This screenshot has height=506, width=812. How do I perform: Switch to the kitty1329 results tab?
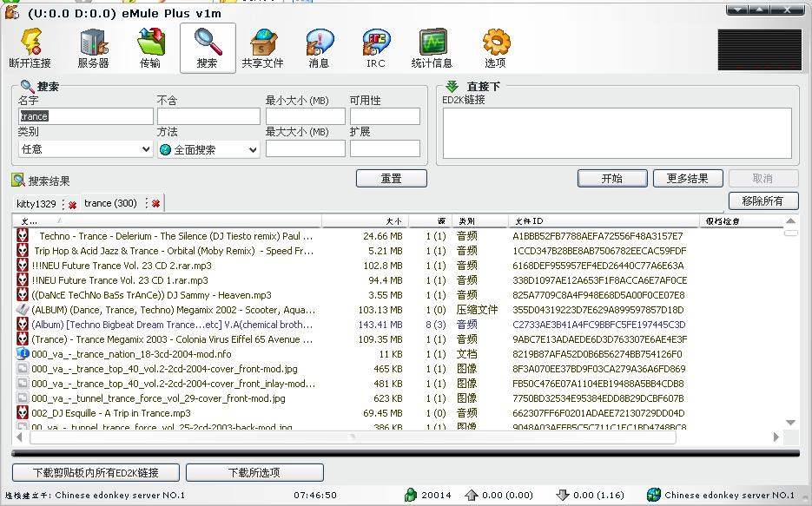(36, 204)
